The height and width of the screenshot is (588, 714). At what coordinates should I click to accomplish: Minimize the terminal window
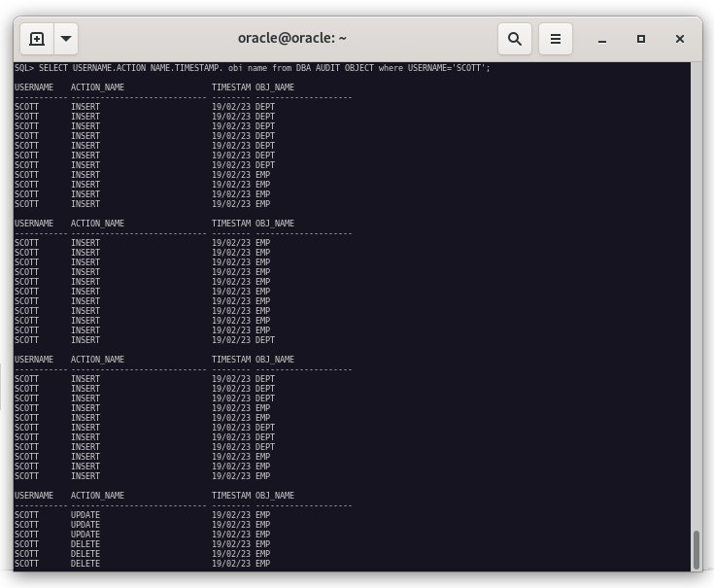click(x=602, y=39)
